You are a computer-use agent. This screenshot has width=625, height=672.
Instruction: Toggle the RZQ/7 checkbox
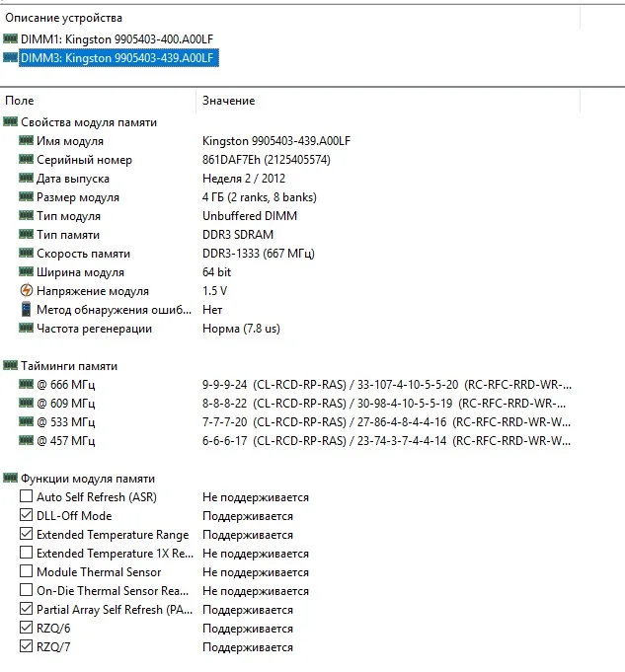coord(27,646)
